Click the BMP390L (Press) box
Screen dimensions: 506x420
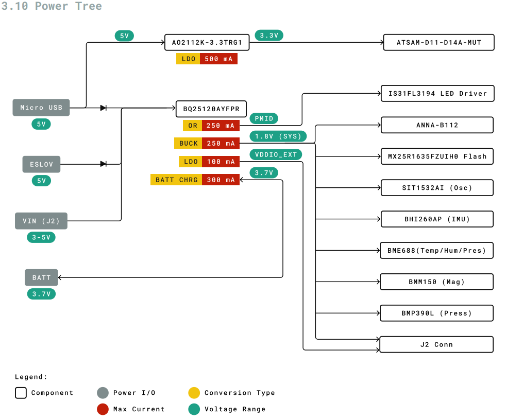436,313
